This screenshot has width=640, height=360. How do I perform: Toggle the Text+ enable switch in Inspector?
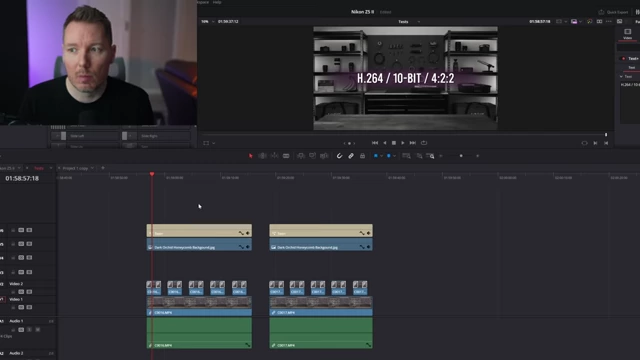click(623, 59)
